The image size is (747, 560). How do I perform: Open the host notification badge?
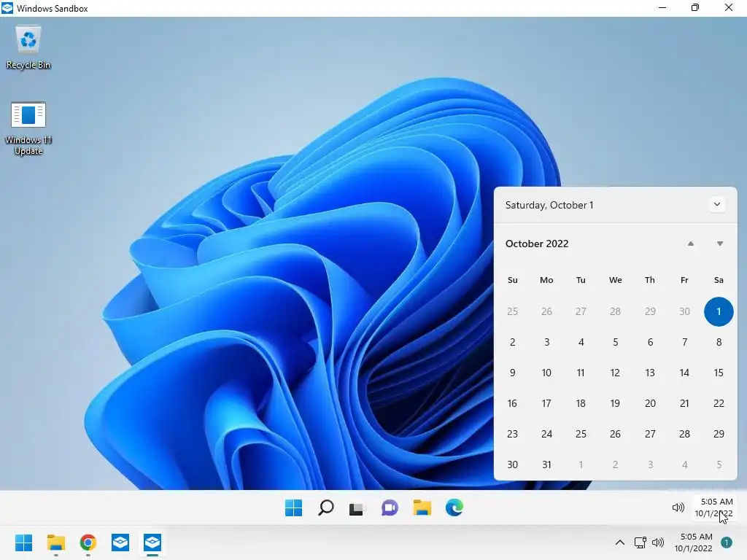(x=727, y=542)
